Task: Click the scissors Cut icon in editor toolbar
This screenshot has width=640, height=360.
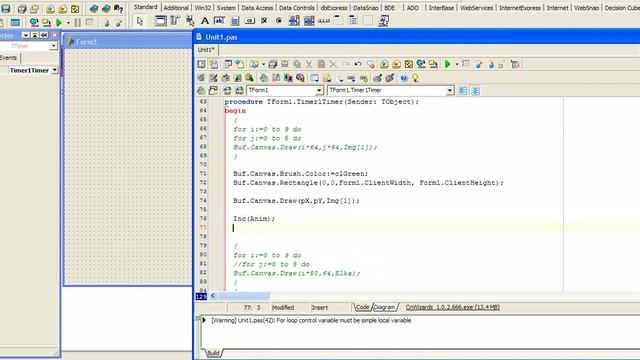Action: point(309,64)
